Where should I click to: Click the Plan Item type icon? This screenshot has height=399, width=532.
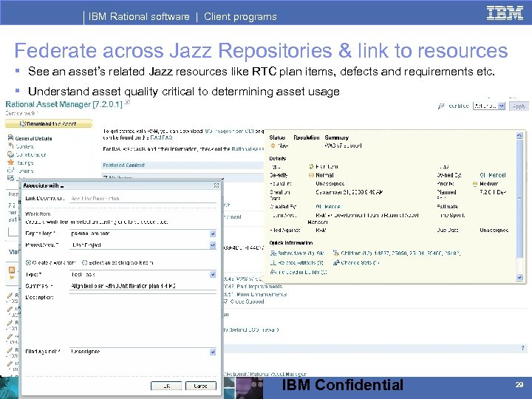[312, 166]
